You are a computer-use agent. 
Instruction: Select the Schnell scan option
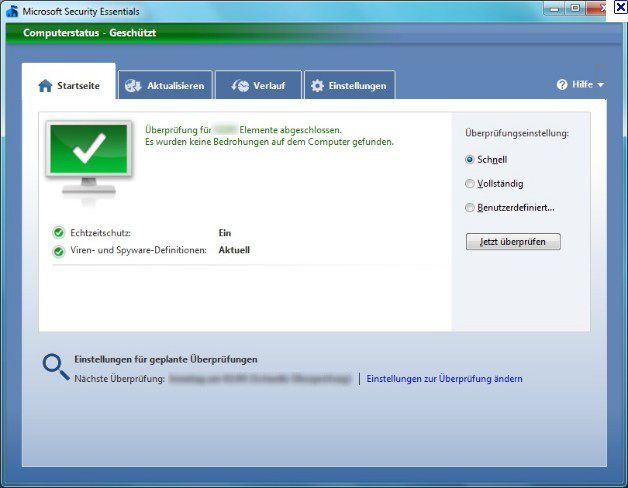[x=471, y=159]
